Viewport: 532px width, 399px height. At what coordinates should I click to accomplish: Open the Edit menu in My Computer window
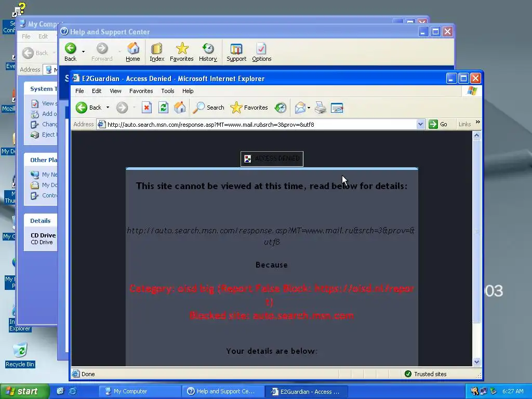pyautogui.click(x=43, y=36)
